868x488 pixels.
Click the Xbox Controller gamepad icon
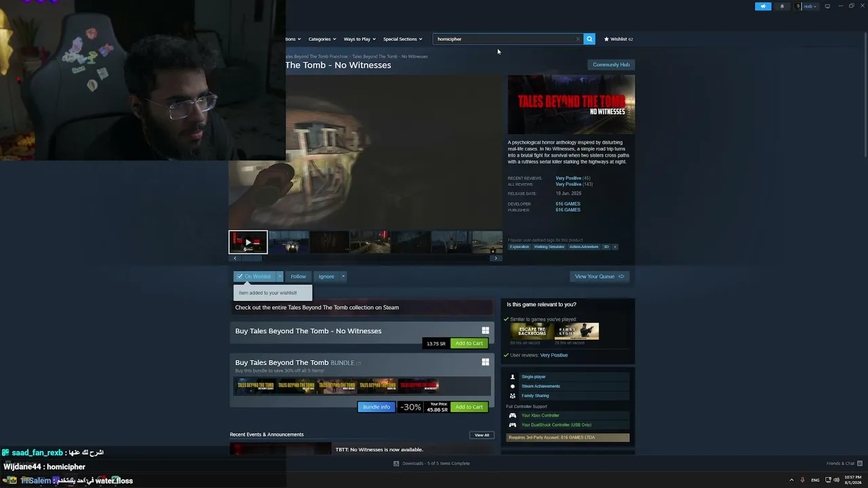[513, 415]
